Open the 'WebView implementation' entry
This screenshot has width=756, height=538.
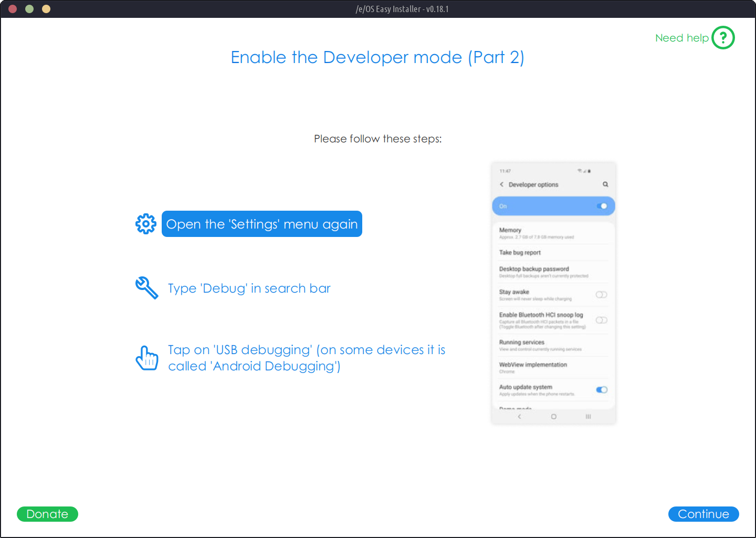coord(533,365)
